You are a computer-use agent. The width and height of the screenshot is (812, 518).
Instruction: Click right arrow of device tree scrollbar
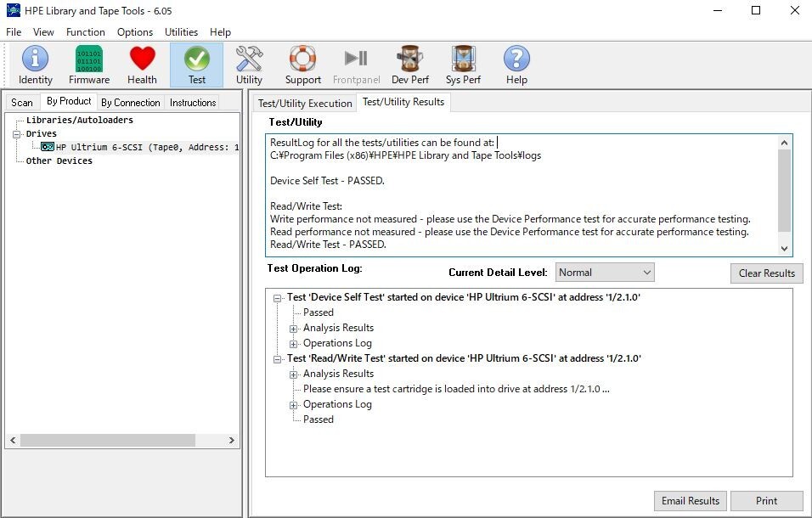pyautogui.click(x=232, y=441)
